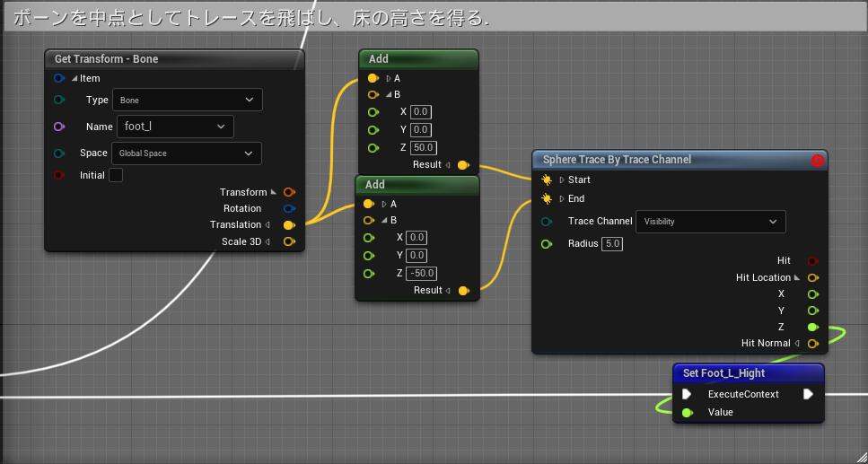Image resolution: width=868 pixels, height=464 pixels.
Task: Click the Result pin of the upper Add node
Action: [463, 164]
